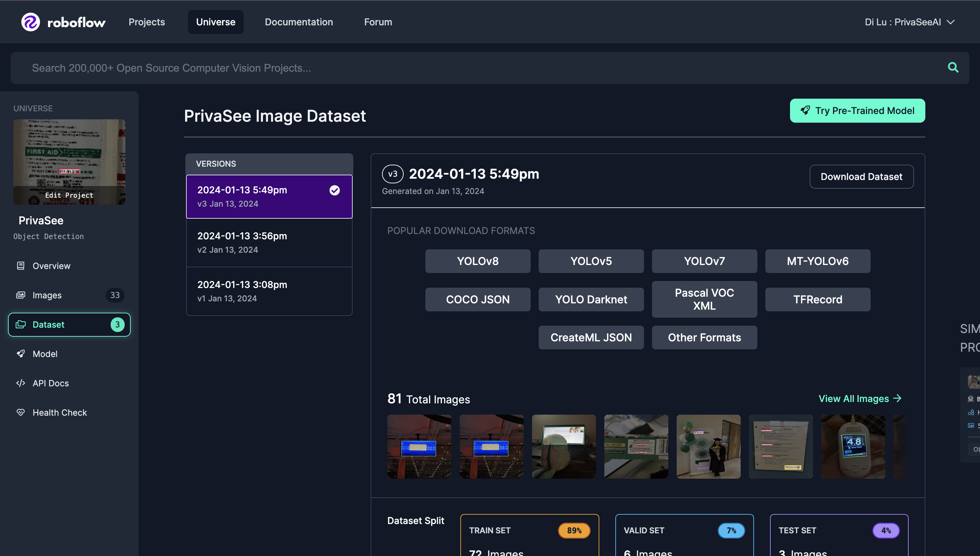
Task: Open the graduation gown image thumbnail
Action: pyautogui.click(x=708, y=446)
